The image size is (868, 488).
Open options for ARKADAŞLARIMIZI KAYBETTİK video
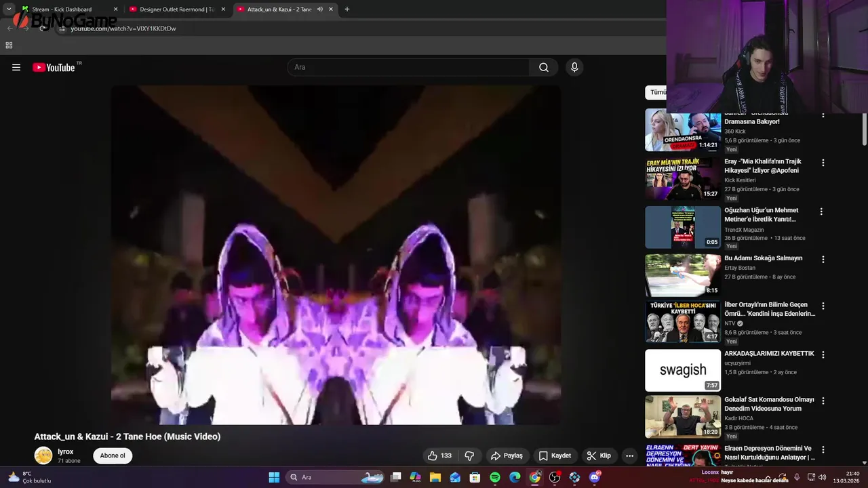point(823,354)
